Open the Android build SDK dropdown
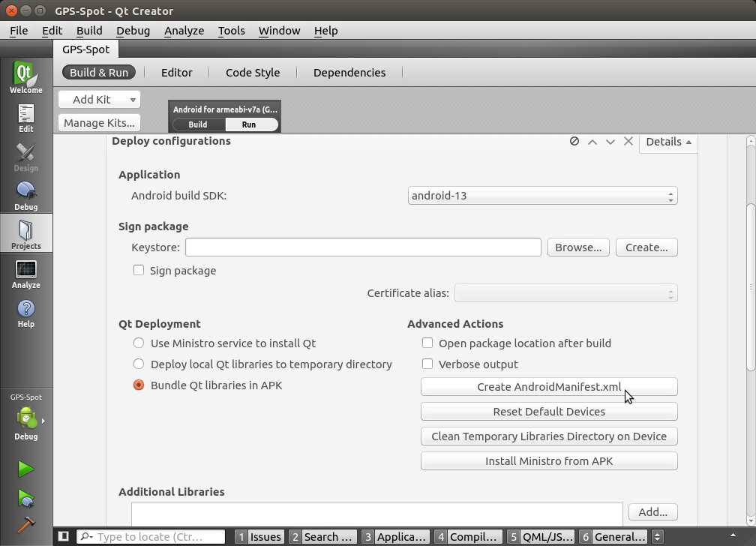756x546 pixels. (x=542, y=196)
